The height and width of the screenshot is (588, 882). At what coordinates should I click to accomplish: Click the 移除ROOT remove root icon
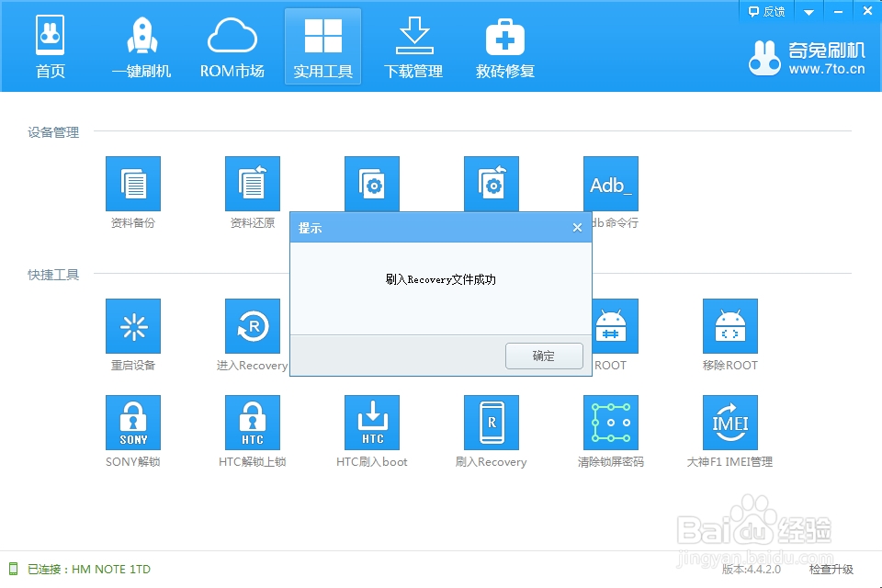coord(730,326)
